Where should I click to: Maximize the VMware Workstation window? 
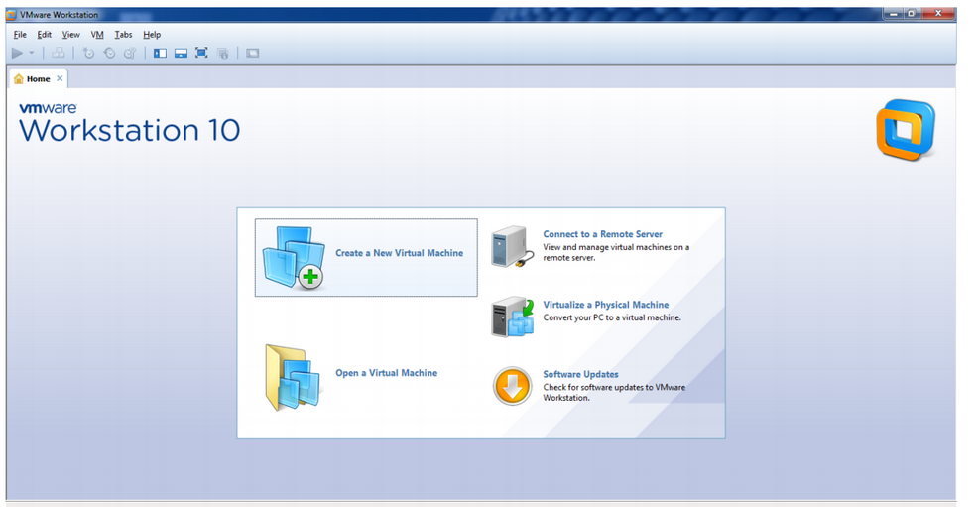912,13
